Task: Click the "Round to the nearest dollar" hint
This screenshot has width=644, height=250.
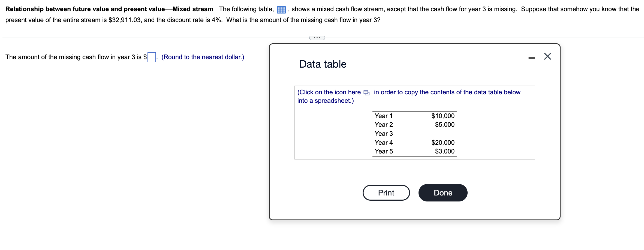Action: coord(203,57)
